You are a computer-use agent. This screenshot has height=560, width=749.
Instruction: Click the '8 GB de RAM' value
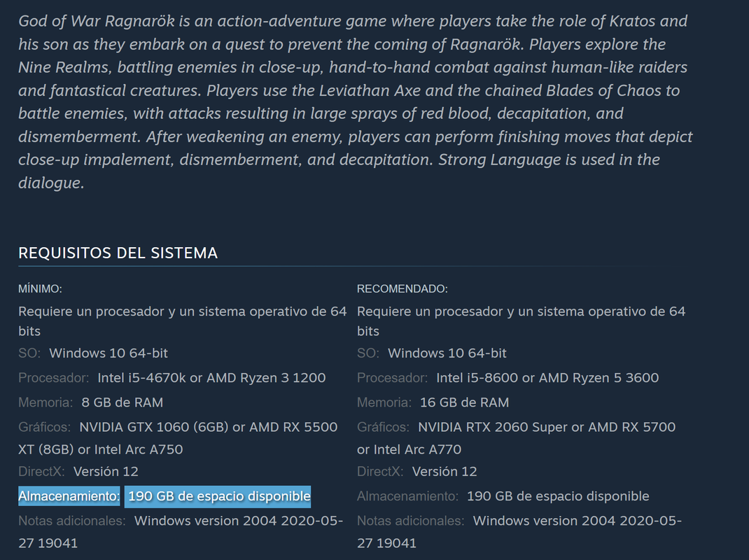coord(122,402)
